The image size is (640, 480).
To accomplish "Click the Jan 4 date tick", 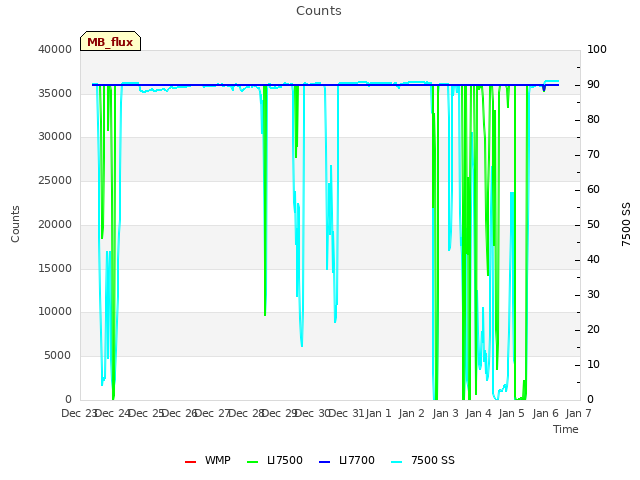I will pos(479,413).
